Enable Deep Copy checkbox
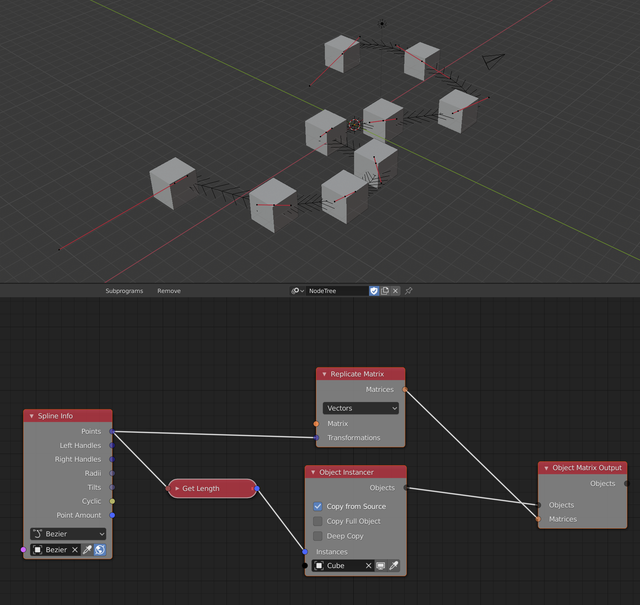Image resolution: width=640 pixels, height=605 pixels. click(x=318, y=536)
